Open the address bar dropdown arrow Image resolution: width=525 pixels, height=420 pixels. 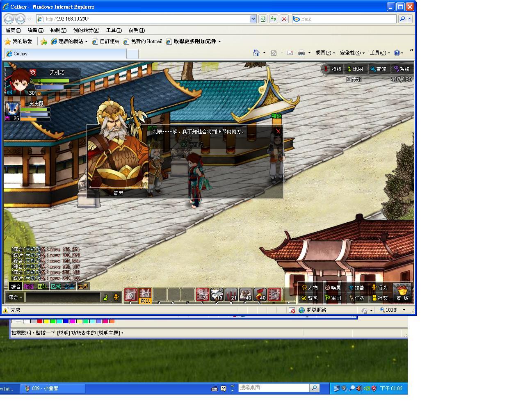pyautogui.click(x=253, y=19)
